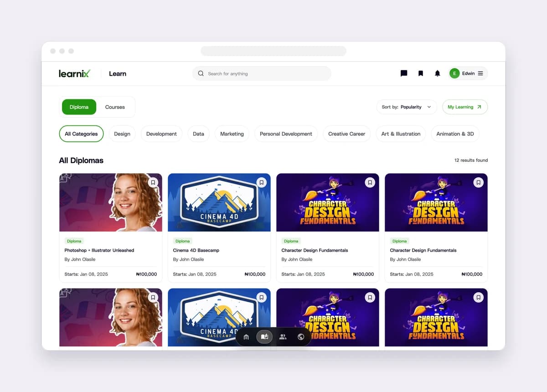Filter by the Marketing category
Viewport: 547px width, 392px height.
(232, 134)
